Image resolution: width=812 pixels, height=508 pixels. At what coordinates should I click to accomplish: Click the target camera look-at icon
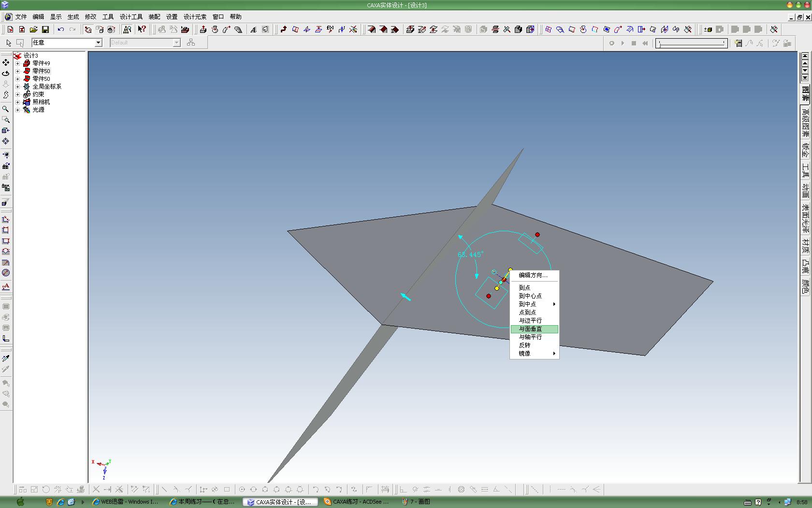point(6,141)
